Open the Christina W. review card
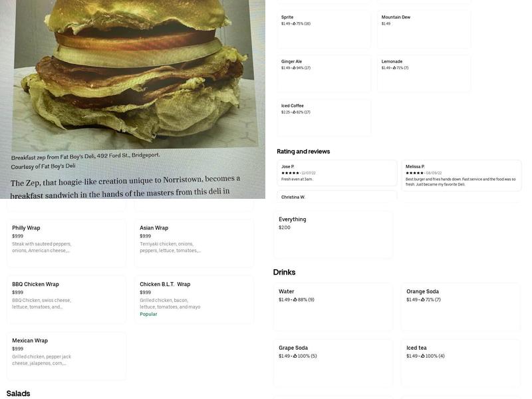Screen dimensions: 532x399 [337, 196]
